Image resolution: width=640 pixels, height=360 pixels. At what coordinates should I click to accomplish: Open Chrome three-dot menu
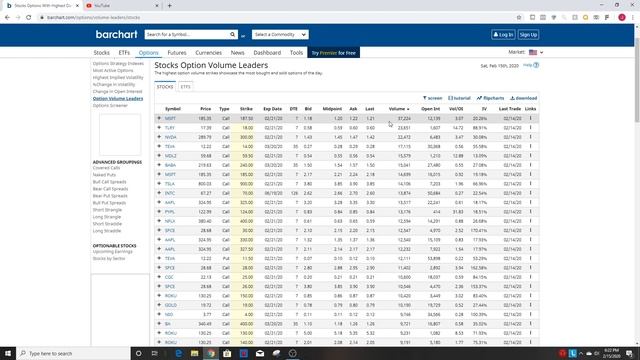tap(633, 18)
